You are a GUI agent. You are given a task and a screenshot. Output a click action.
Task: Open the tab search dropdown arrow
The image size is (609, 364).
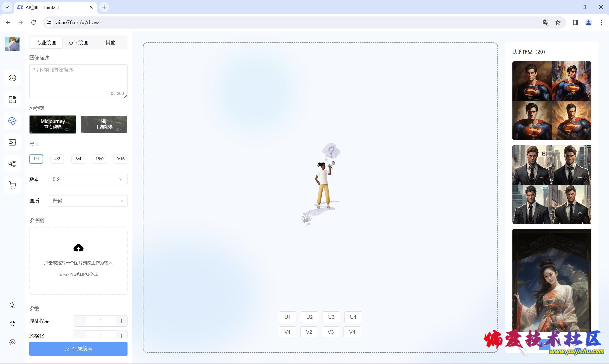(x=7, y=7)
